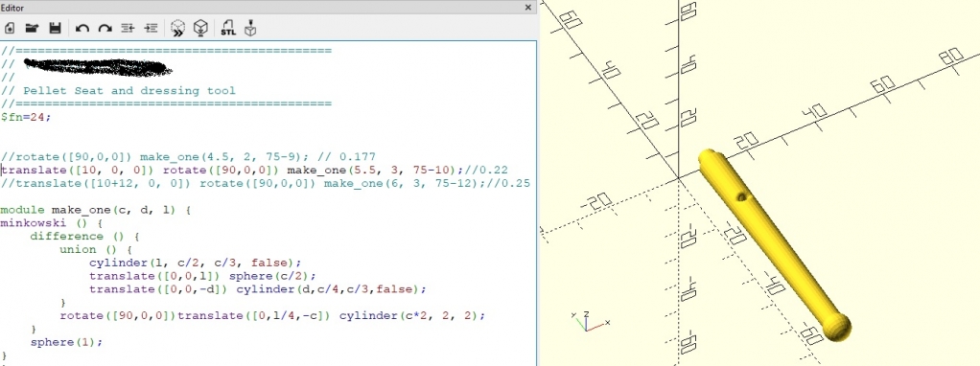Image resolution: width=980 pixels, height=366 pixels.
Task: Click the 'module make_one(c, d, l)' line
Action: (95, 211)
